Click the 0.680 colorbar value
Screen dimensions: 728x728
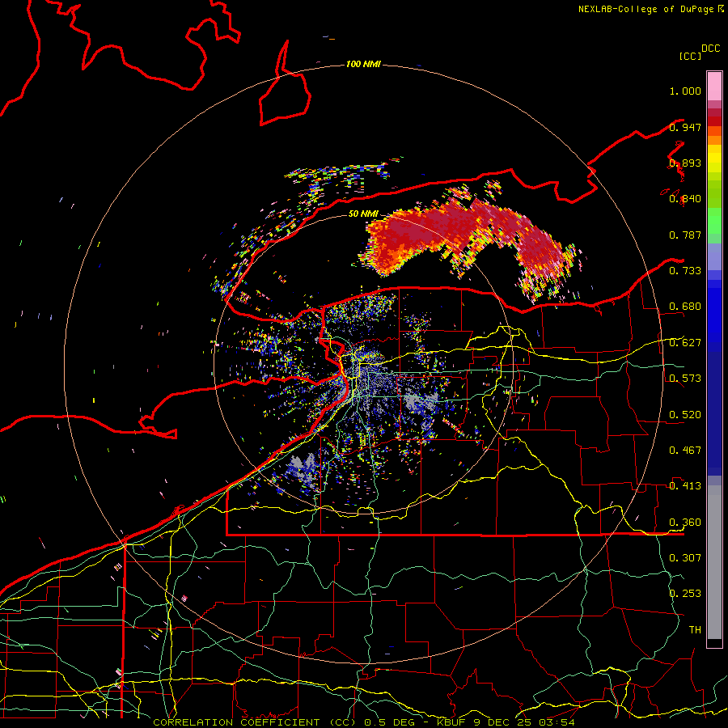685,307
